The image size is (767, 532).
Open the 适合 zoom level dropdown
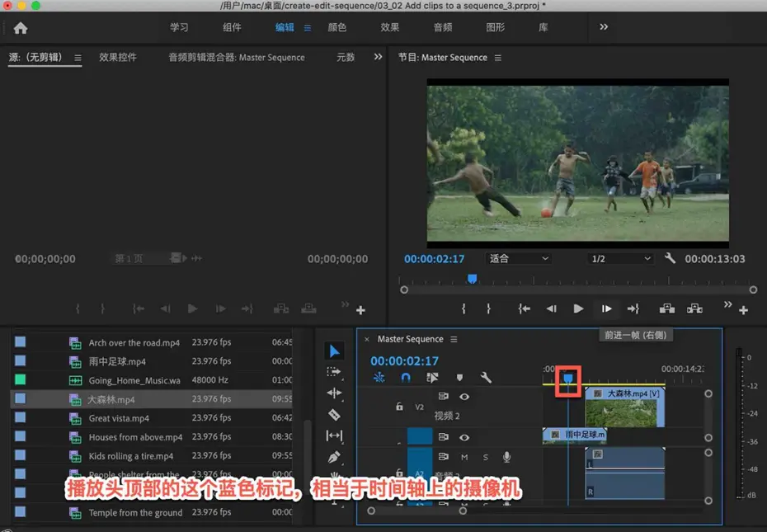(x=519, y=258)
